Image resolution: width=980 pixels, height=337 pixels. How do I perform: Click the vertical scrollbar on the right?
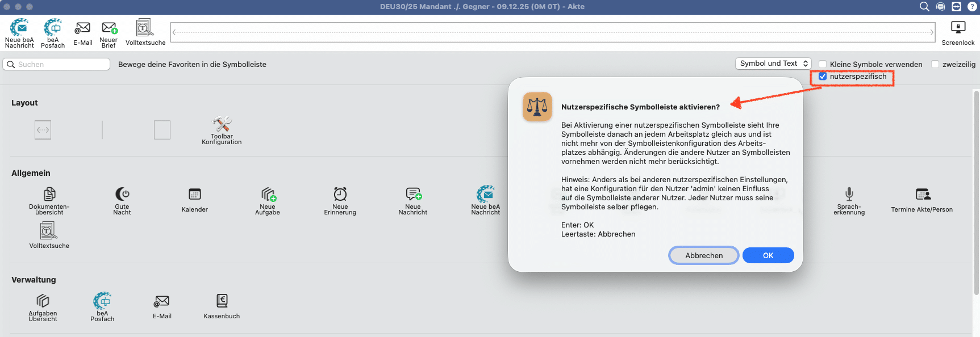click(x=976, y=193)
